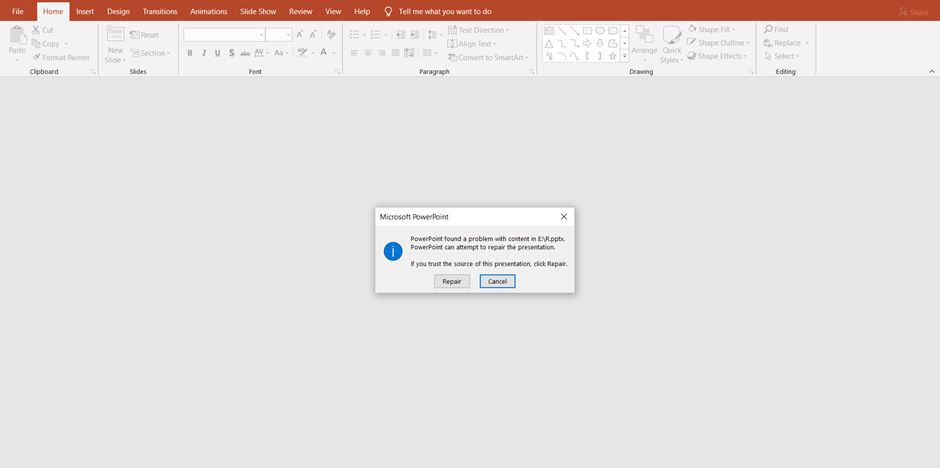Click the Decrease List Level icon
Viewport: 940px width, 468px height.
click(x=401, y=35)
